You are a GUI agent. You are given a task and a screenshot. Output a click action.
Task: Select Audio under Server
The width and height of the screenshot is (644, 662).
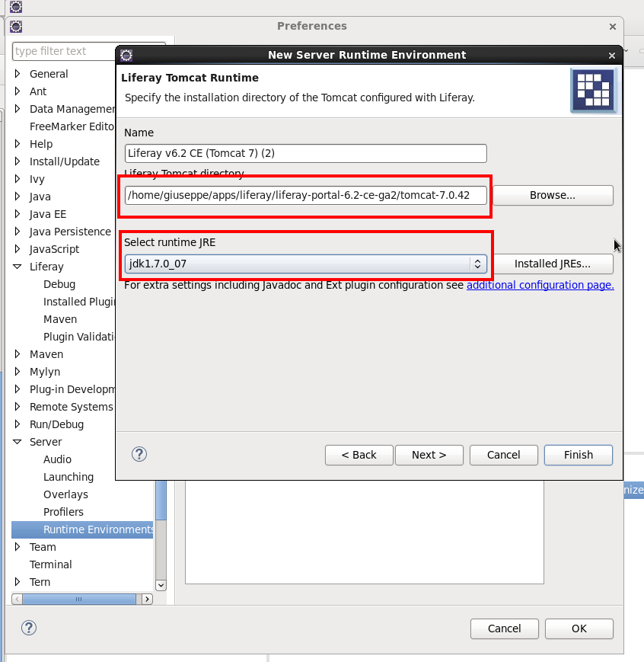pyautogui.click(x=57, y=459)
